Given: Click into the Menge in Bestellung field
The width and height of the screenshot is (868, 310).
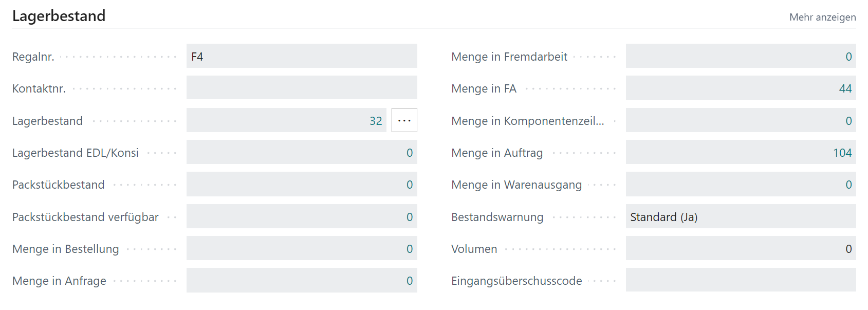Looking at the screenshot, I should point(302,248).
